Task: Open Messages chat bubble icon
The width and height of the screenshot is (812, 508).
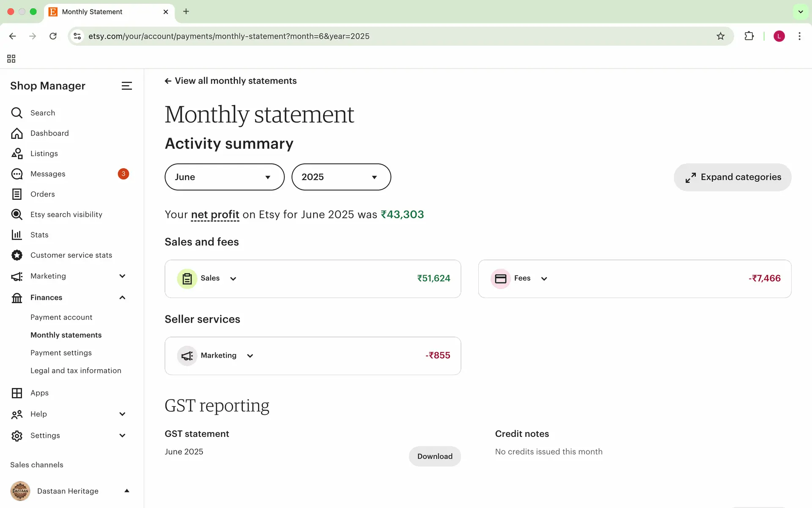Action: coord(16,174)
